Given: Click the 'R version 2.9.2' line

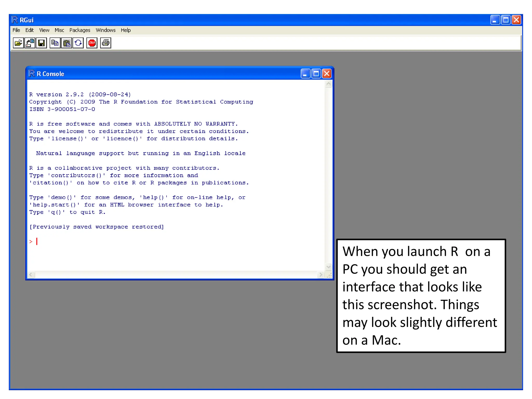Looking at the screenshot, I should click(x=80, y=95).
